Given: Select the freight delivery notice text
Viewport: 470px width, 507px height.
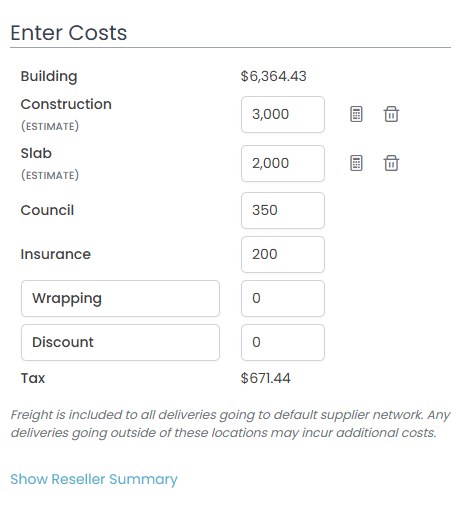Looking at the screenshot, I should 230,424.
